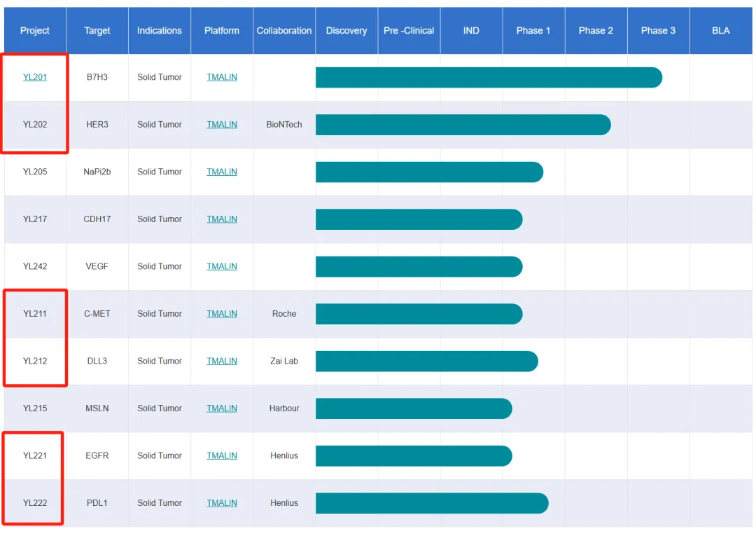Select the YL202 HER3 progress bar
Viewport: 756px width, 536px height.
click(x=463, y=125)
